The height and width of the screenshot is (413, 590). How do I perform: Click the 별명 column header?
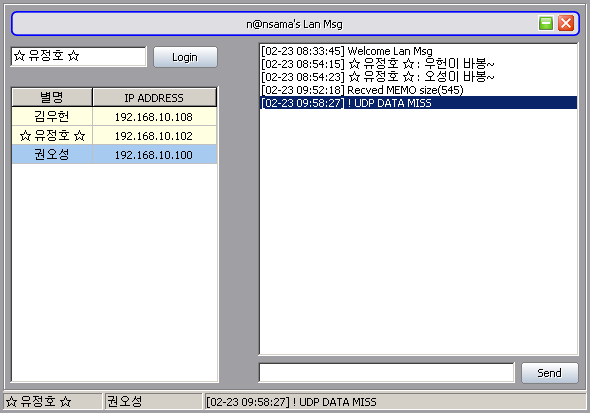[52, 98]
